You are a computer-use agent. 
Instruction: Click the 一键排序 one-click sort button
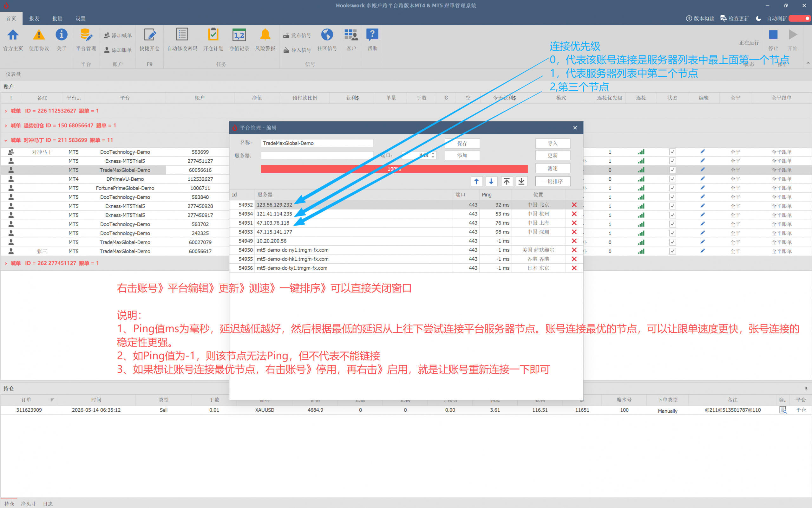[x=553, y=181]
